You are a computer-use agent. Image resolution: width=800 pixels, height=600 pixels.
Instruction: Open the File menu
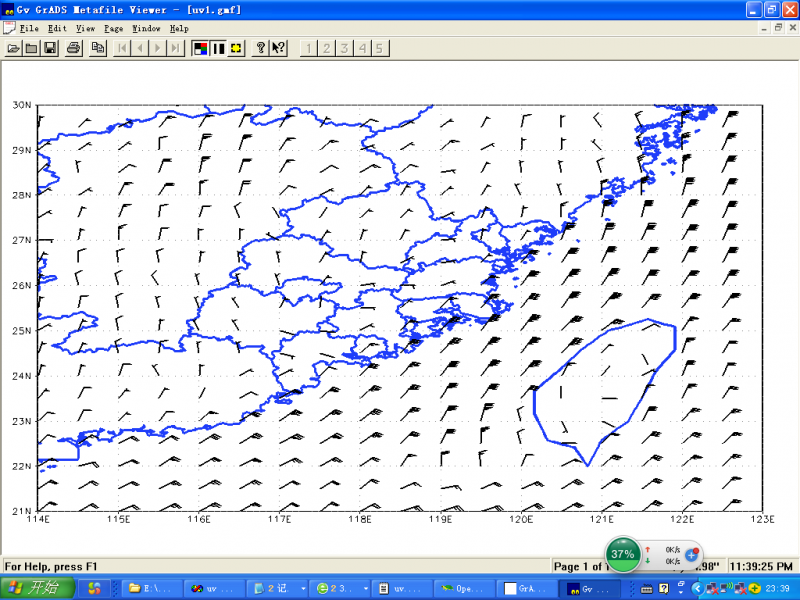[30, 29]
